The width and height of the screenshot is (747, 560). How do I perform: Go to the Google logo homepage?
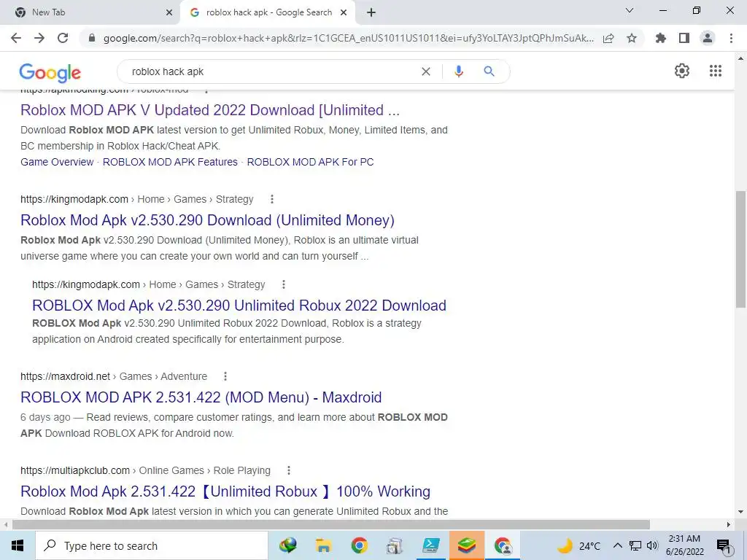(x=50, y=72)
